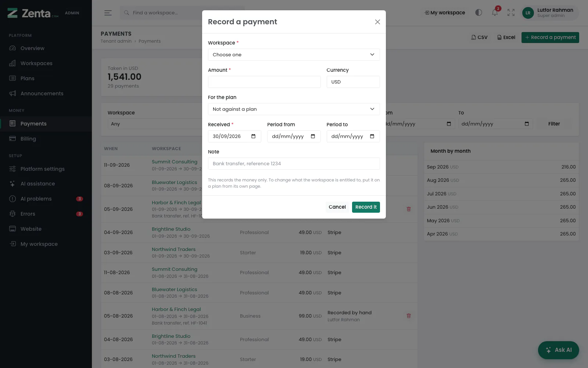
Task: Open Platform settings page
Action: coord(46,169)
